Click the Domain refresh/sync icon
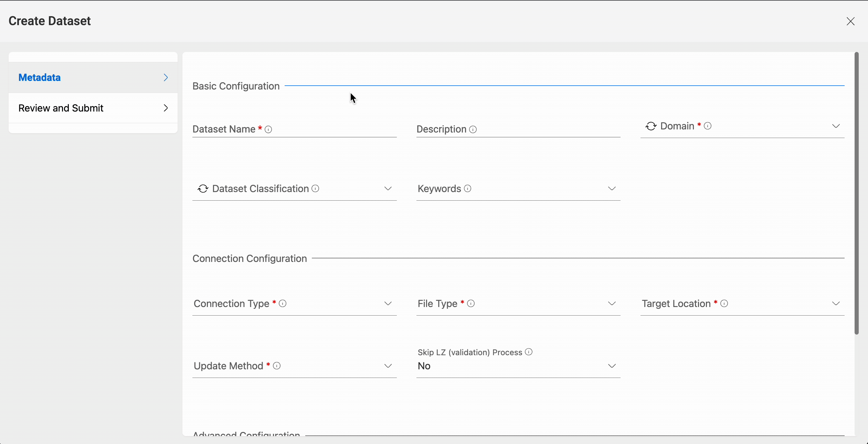This screenshot has height=444, width=868. [x=650, y=126]
